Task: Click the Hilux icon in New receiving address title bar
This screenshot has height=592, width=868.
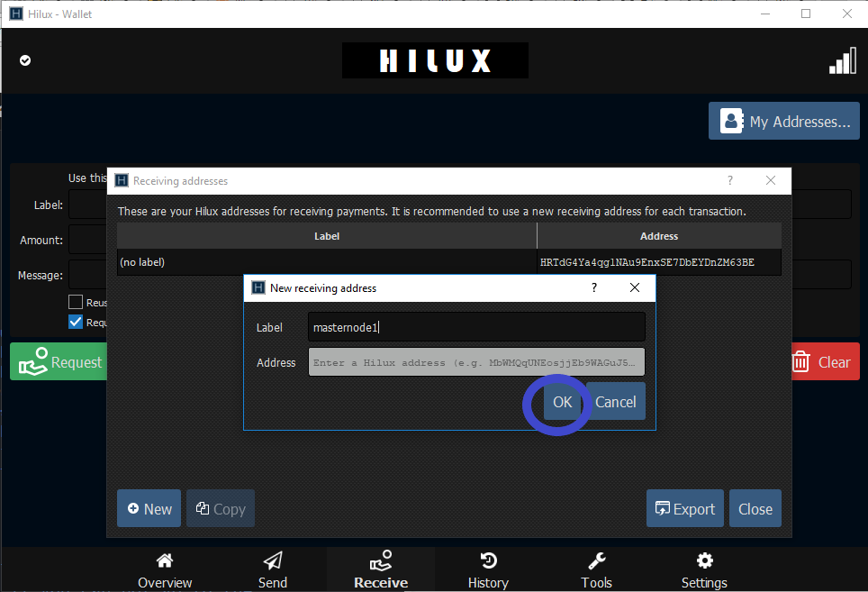Action: point(258,287)
